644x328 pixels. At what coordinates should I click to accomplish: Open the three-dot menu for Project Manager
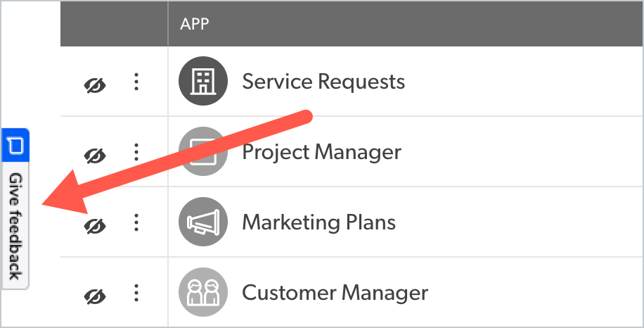pyautogui.click(x=136, y=152)
